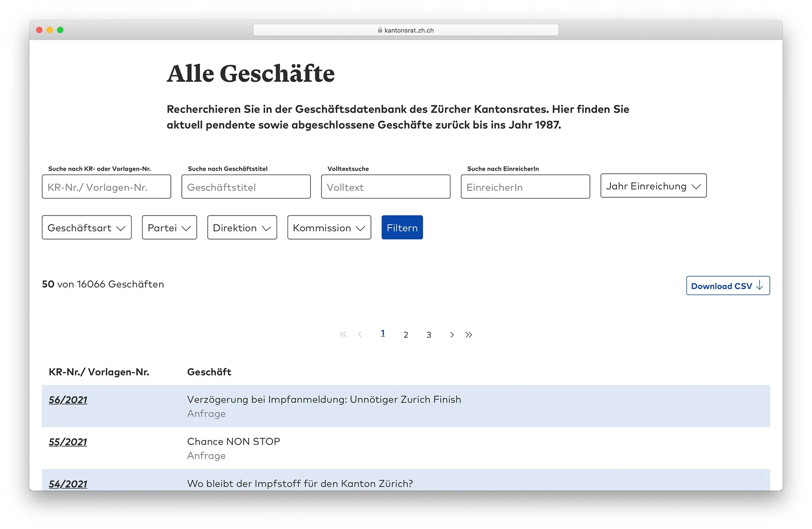The image size is (812, 529).
Task: Select page 2 of results
Action: tap(406, 334)
